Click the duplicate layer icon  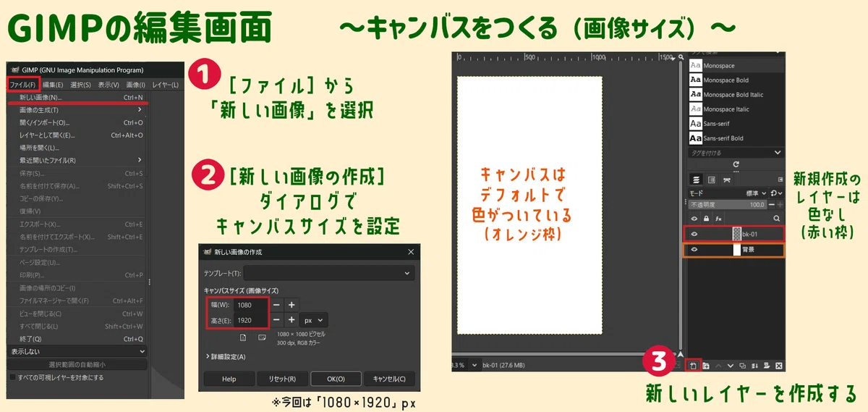click(x=743, y=366)
